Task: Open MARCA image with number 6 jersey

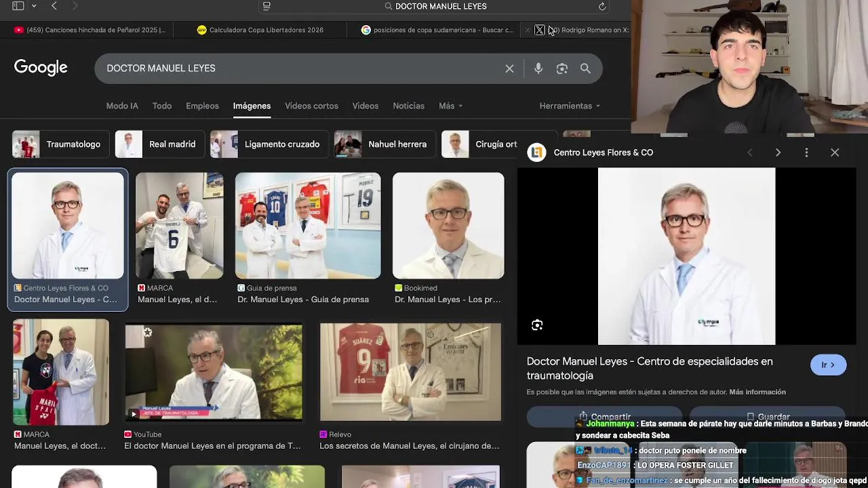Action: [x=180, y=226]
